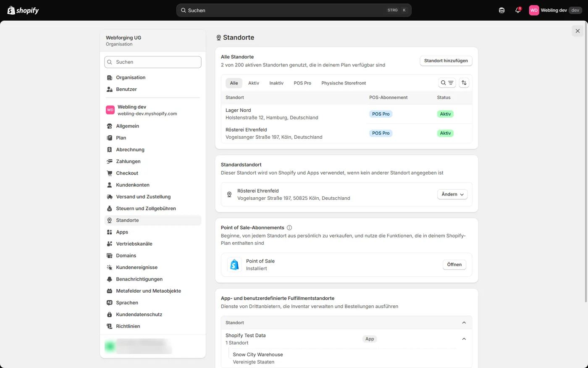This screenshot has height=368, width=588.
Task: Focus the top Suchen search bar
Action: tap(294, 10)
